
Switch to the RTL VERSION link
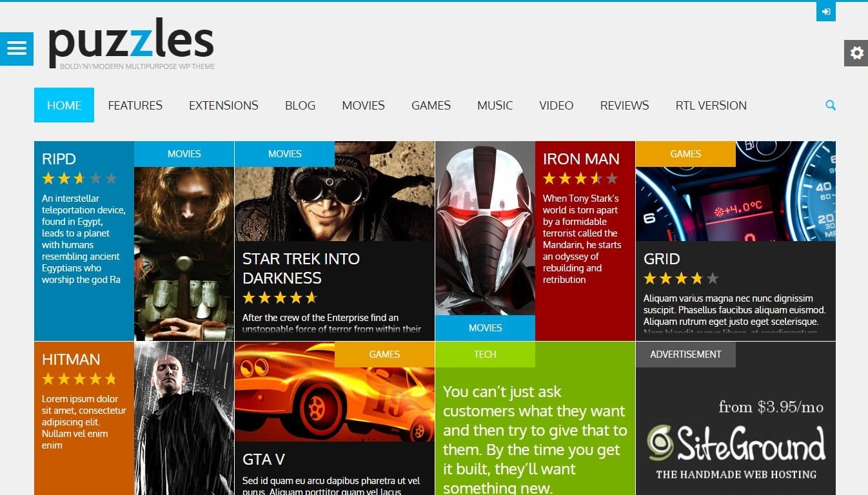coord(711,105)
